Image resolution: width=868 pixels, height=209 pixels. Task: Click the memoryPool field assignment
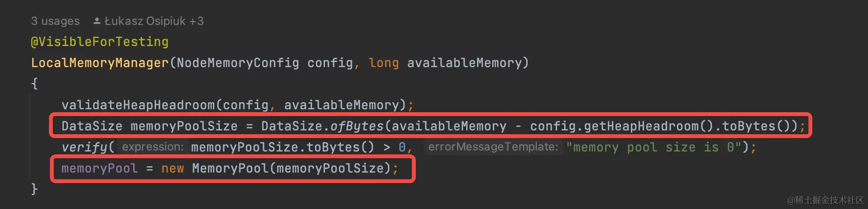point(99,168)
